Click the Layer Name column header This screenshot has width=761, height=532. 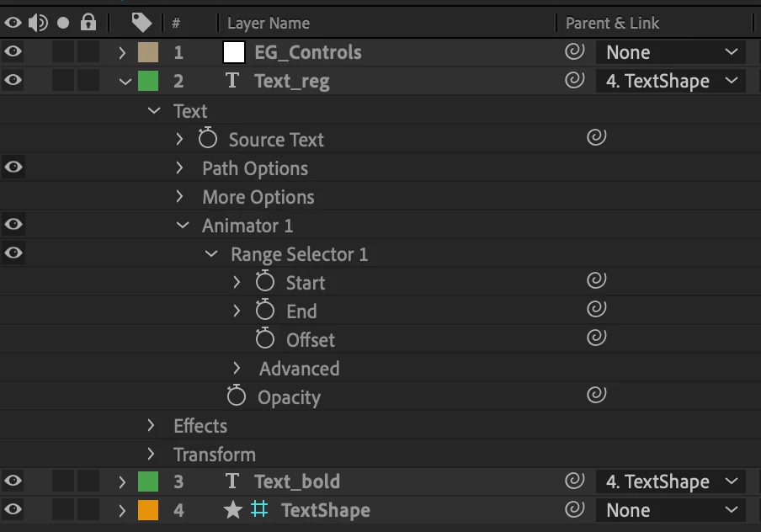point(269,23)
